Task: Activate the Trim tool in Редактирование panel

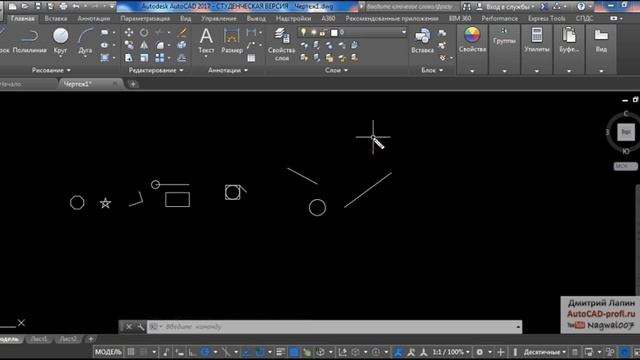Action: tap(159, 32)
